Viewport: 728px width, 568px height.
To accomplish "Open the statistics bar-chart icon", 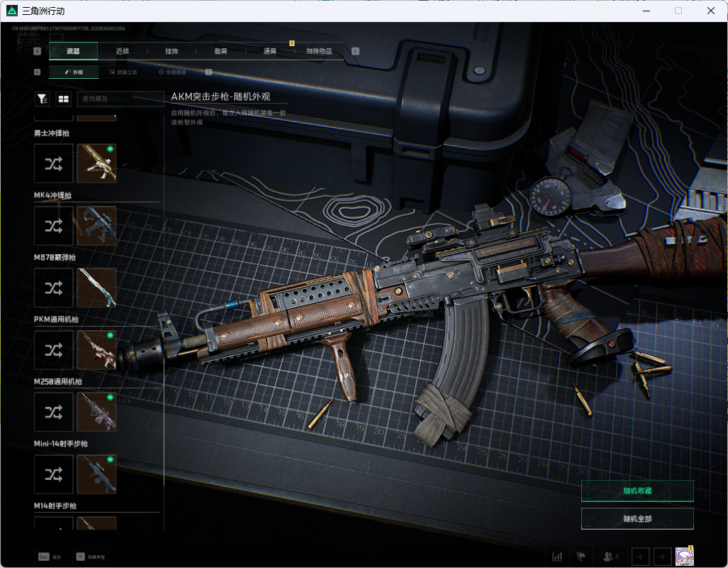I will (557, 557).
